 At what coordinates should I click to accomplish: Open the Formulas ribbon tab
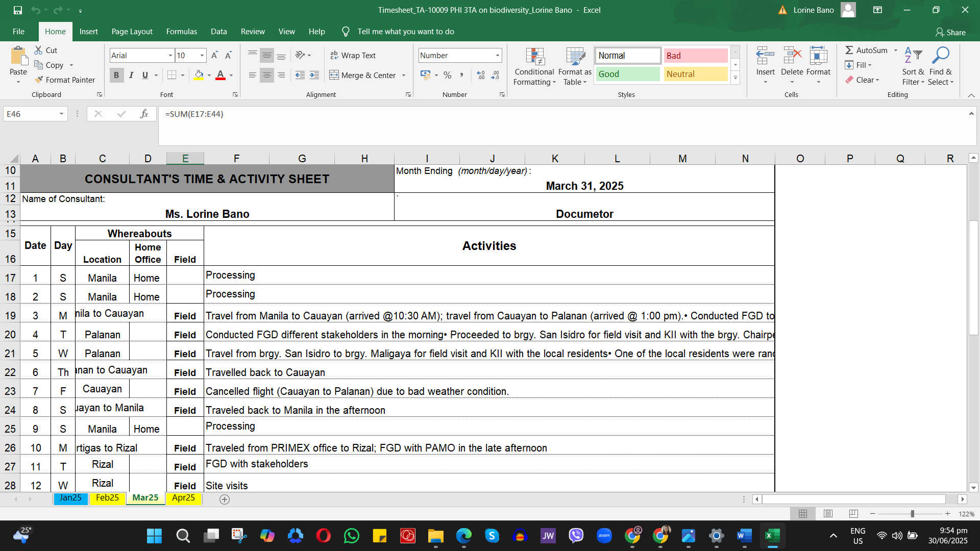pos(182,31)
